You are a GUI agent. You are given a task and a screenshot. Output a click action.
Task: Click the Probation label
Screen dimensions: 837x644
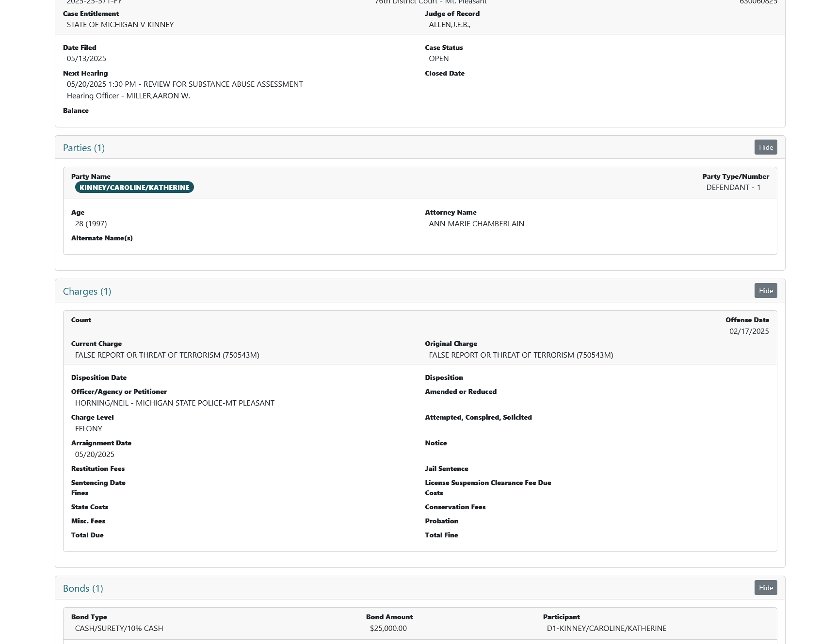pyautogui.click(x=442, y=521)
